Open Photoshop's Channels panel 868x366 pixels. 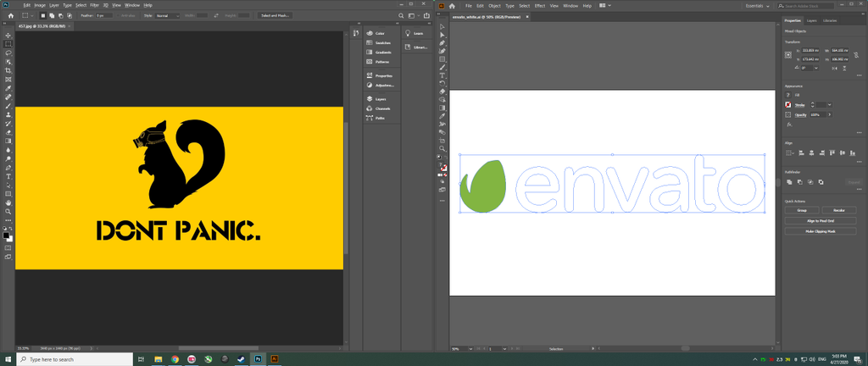(x=382, y=108)
